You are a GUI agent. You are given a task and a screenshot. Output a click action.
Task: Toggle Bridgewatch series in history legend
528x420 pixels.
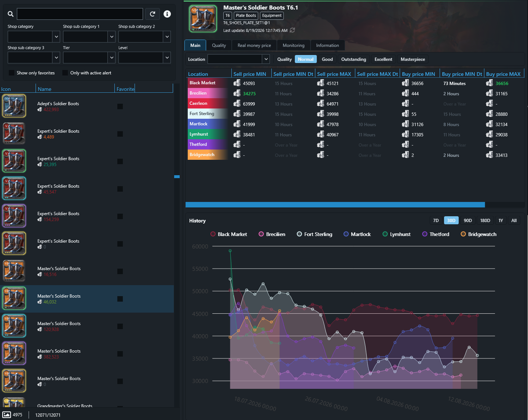(x=478, y=234)
